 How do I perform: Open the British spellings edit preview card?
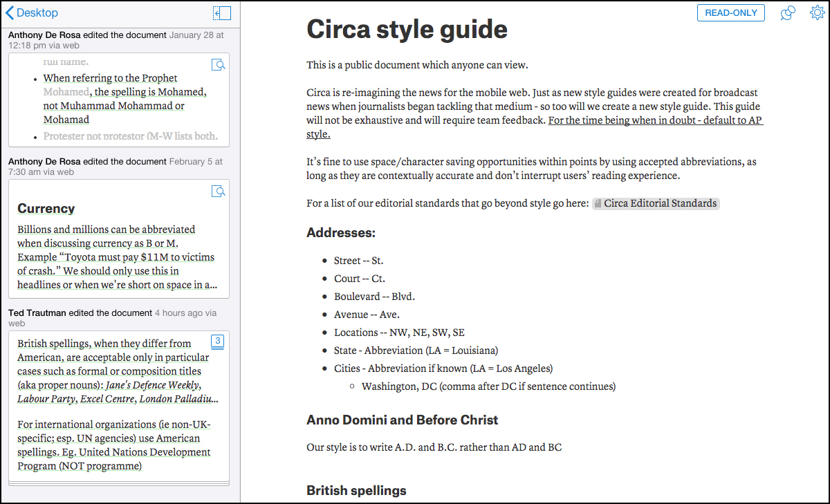118,408
